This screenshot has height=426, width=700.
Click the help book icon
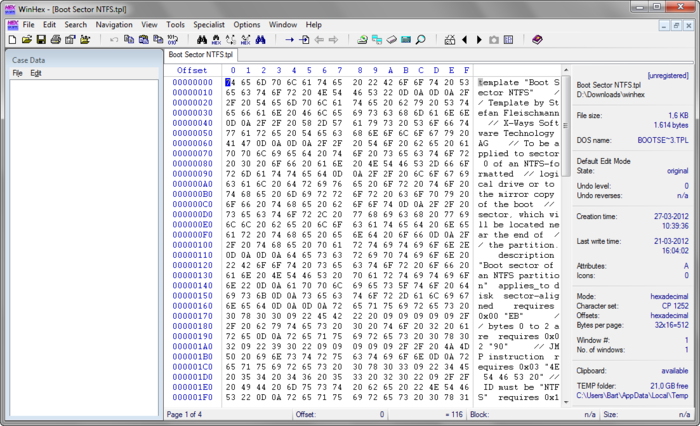click(x=537, y=39)
